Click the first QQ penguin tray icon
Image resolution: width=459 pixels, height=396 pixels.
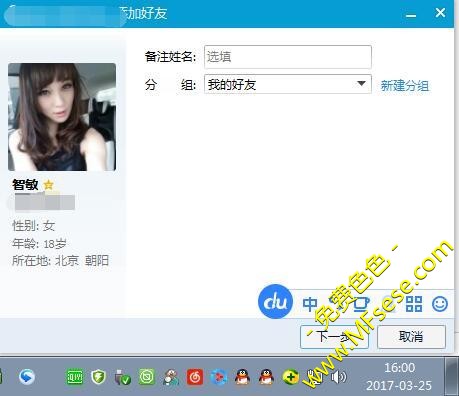[x=242, y=377]
